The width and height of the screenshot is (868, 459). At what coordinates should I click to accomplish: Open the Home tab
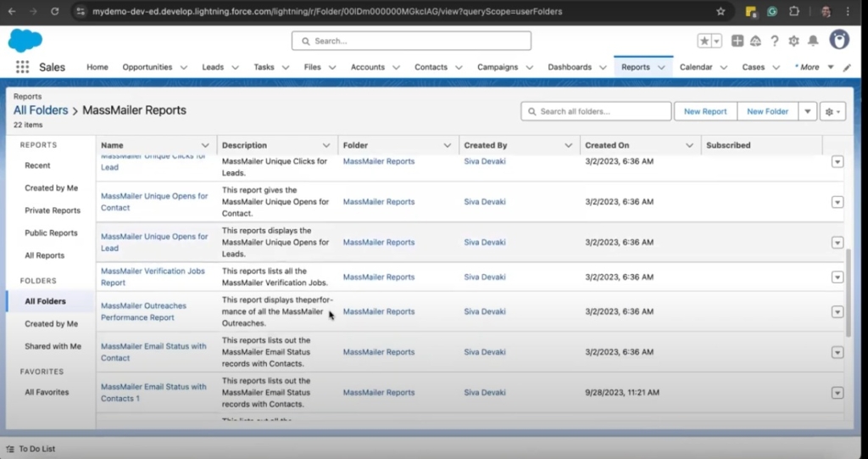click(97, 67)
